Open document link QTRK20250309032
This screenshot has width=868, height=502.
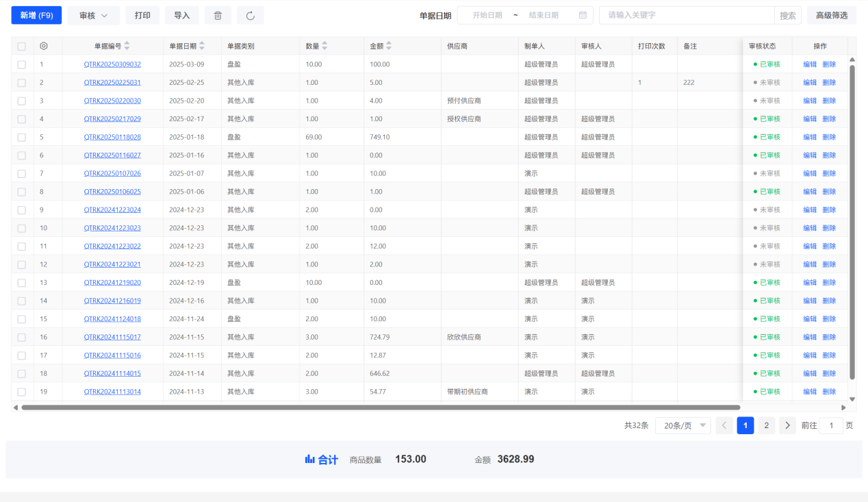click(112, 64)
